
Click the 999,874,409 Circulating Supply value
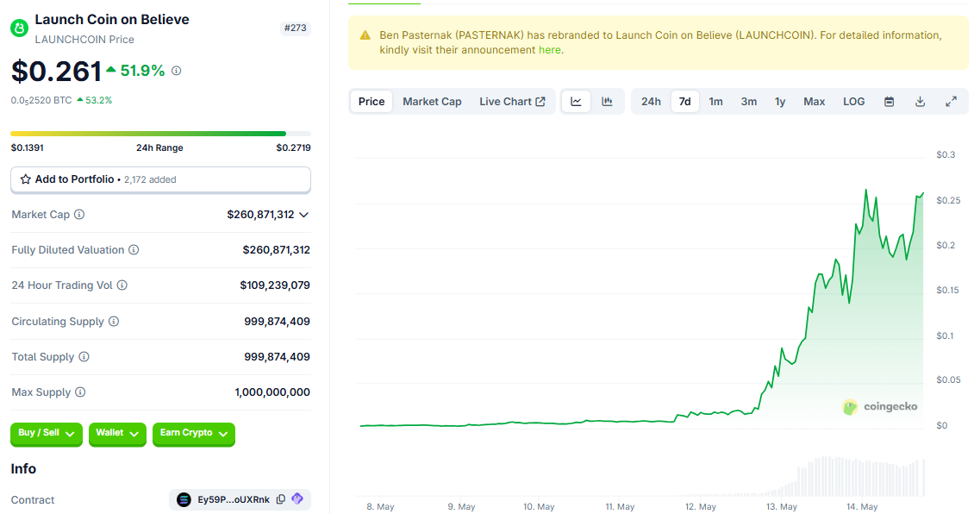coord(277,322)
